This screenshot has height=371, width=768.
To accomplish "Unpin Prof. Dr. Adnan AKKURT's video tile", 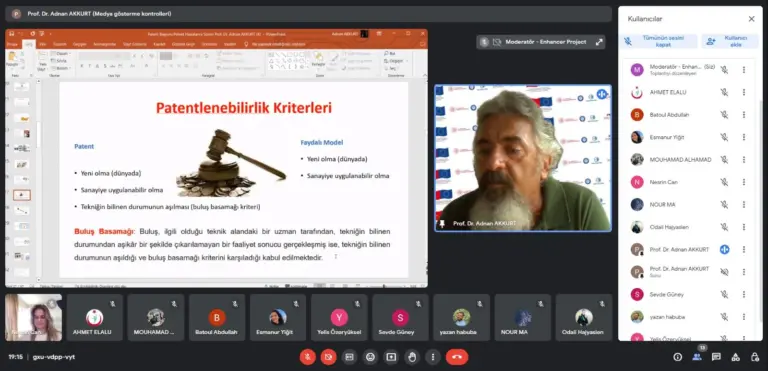I will coord(443,223).
